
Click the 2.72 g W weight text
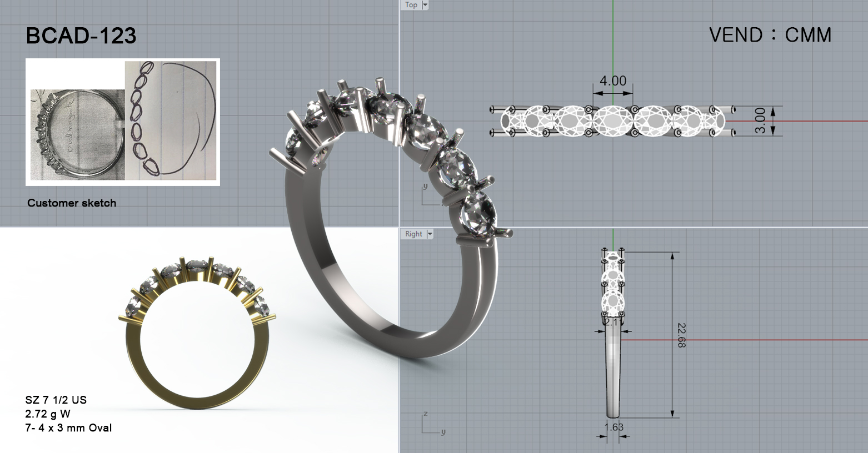point(48,414)
